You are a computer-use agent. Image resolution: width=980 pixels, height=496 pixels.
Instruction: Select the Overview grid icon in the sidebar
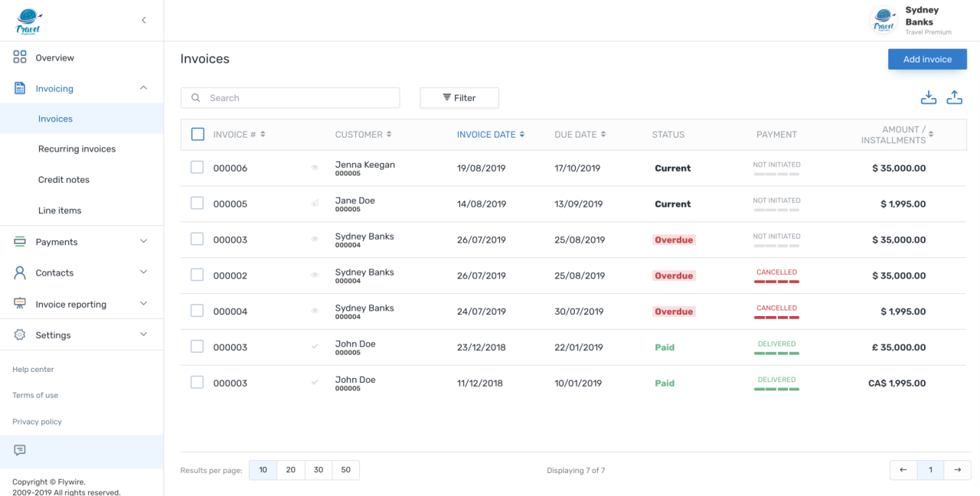click(19, 57)
